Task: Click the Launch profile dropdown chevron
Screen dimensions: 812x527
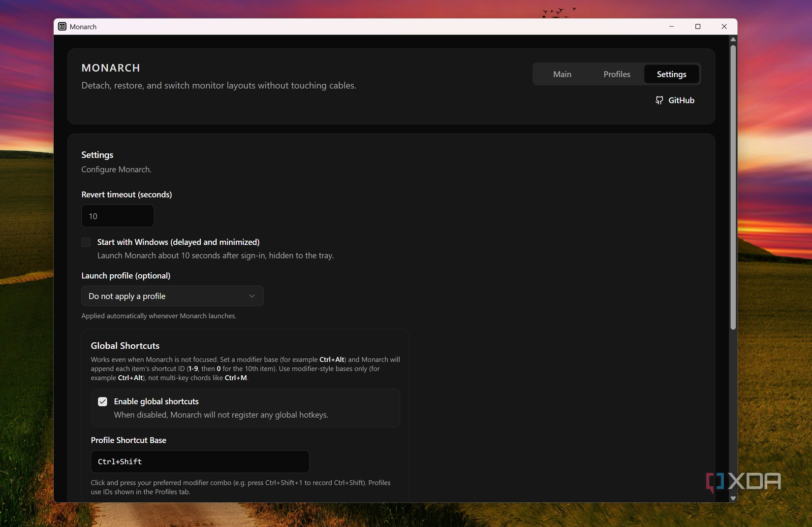Action: pos(252,296)
